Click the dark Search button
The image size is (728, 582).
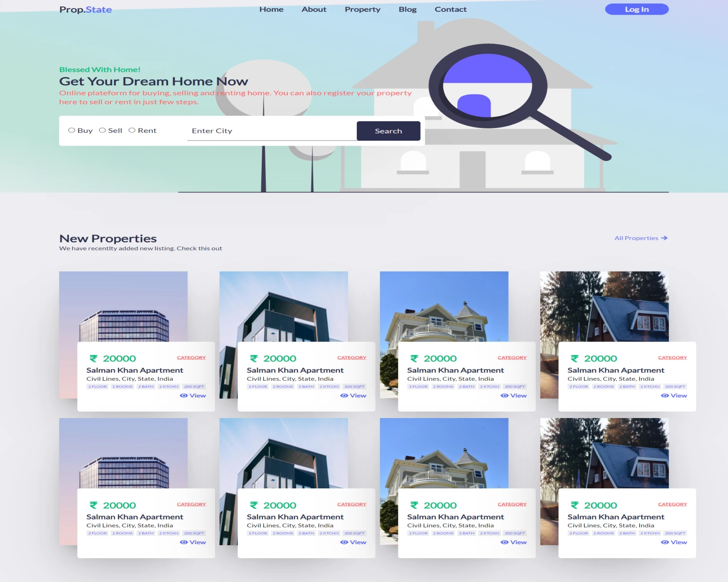pos(388,131)
